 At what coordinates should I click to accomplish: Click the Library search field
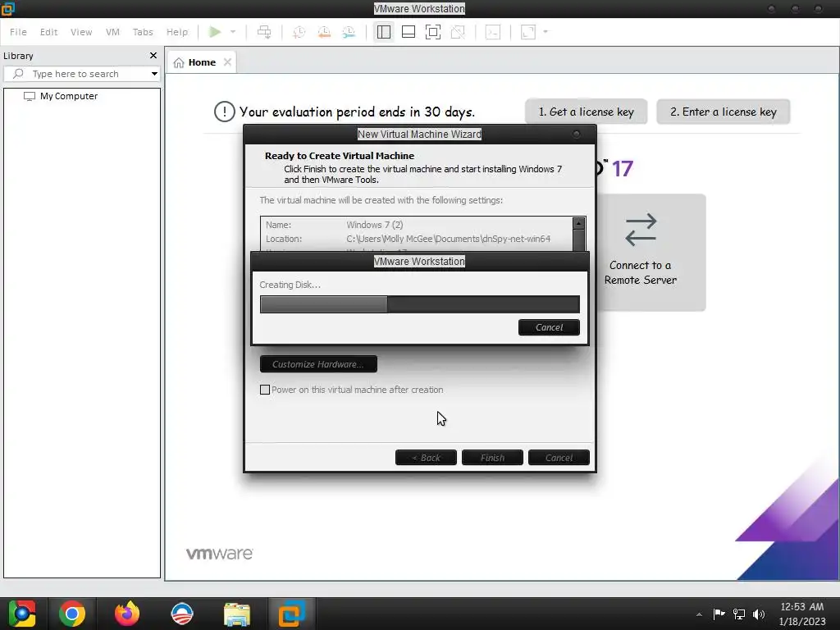[81, 74]
